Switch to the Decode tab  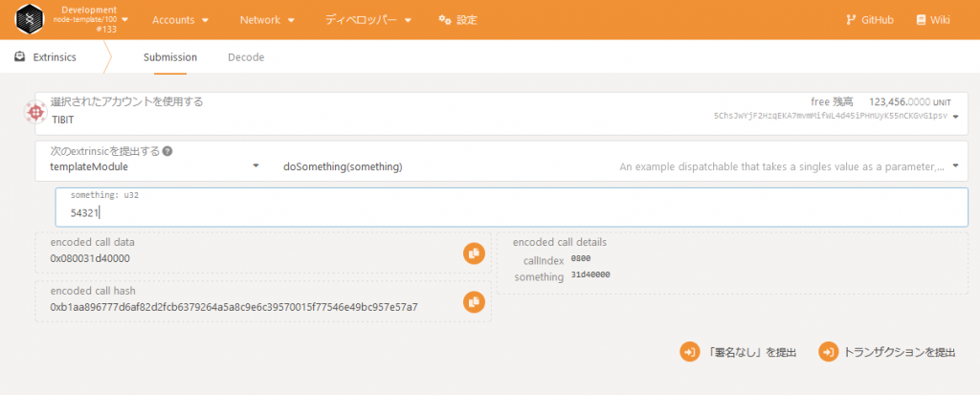coord(246,56)
